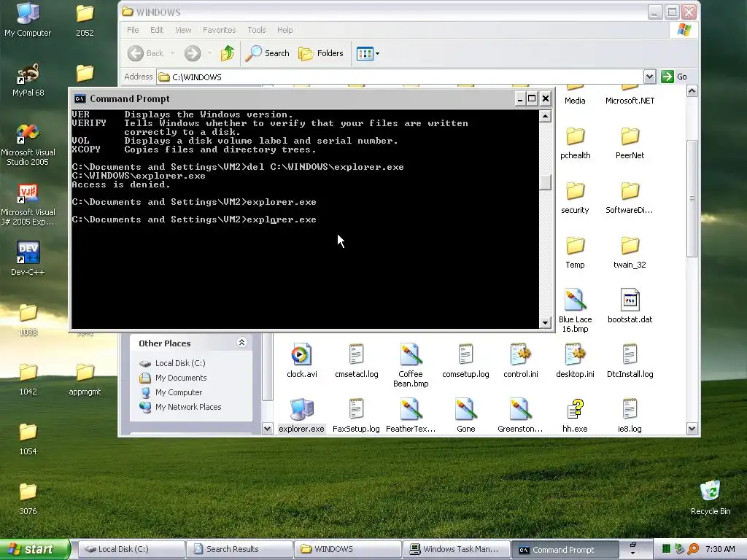
Task: Click the Go button beside address bar
Action: 674,77
